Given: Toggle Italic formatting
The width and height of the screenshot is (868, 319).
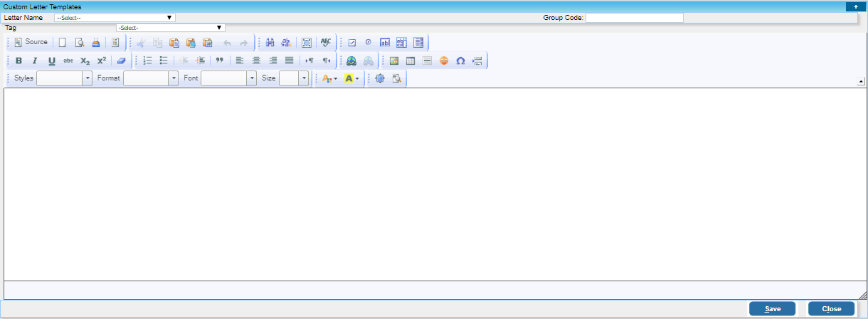Looking at the screenshot, I should [x=35, y=61].
